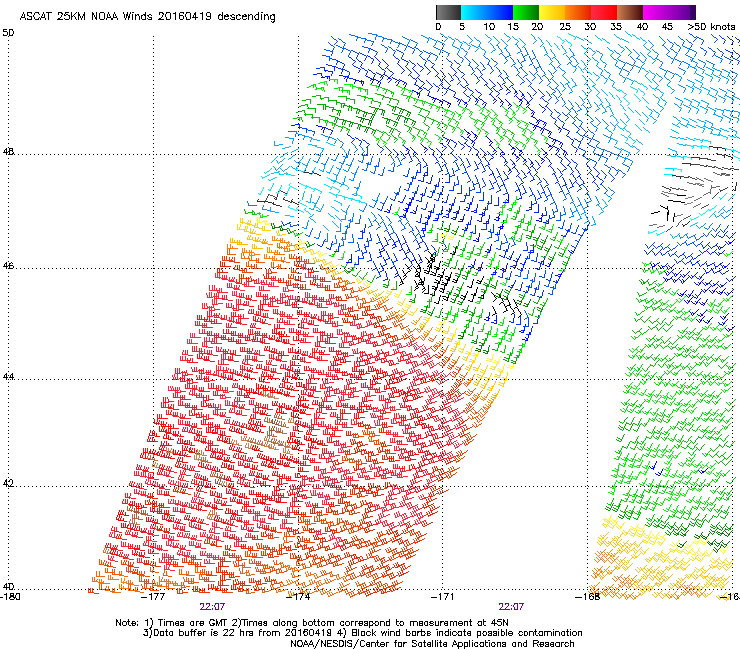Click the chart title 'ASCAT 25KM NOAA Winds 20160419 descending'

coord(147,16)
